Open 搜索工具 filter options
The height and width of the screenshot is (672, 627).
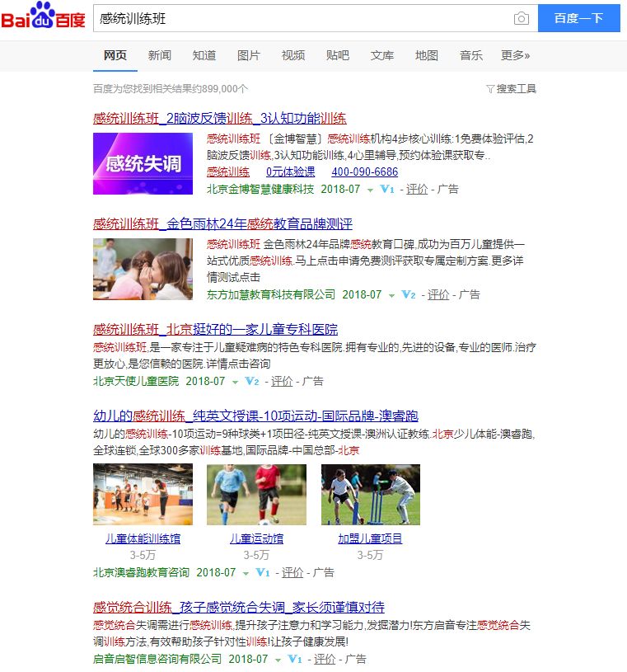click(516, 89)
